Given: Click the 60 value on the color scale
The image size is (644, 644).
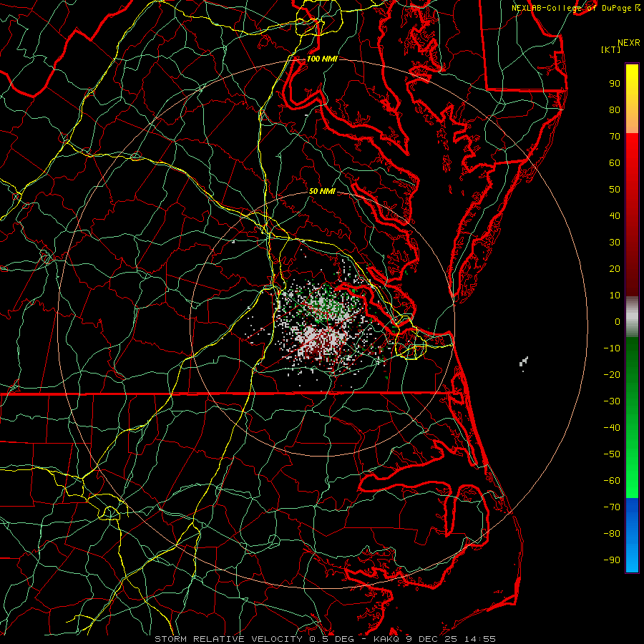Looking at the screenshot, I should click(x=615, y=163).
